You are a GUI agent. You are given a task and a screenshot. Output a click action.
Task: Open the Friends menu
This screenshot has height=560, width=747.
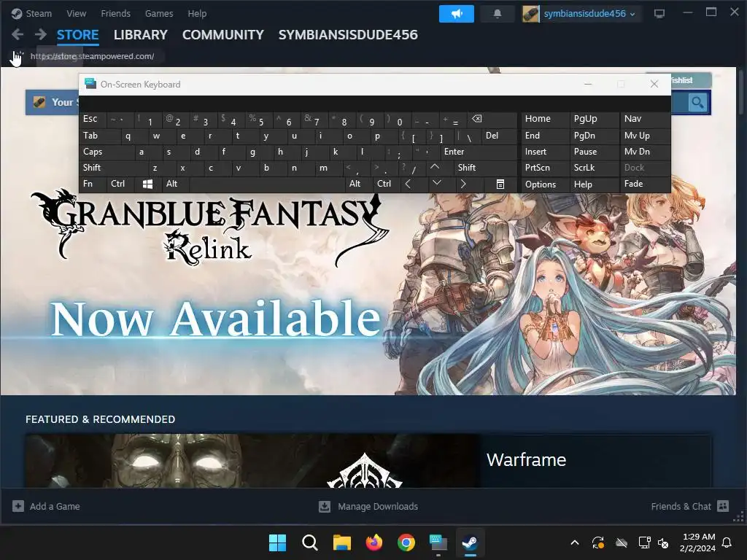(115, 13)
